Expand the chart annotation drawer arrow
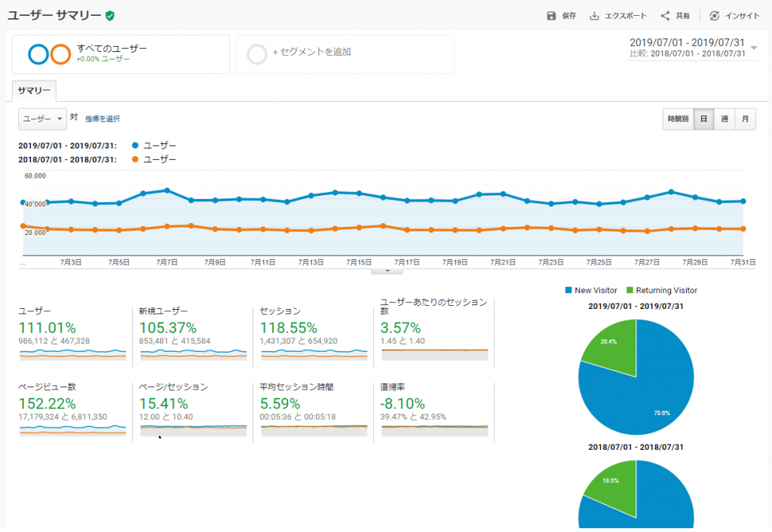 coord(388,271)
